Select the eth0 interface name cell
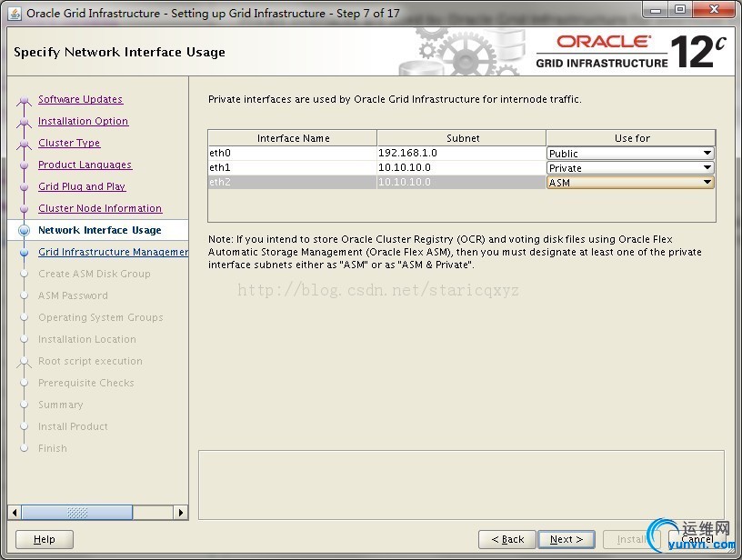 coord(292,153)
